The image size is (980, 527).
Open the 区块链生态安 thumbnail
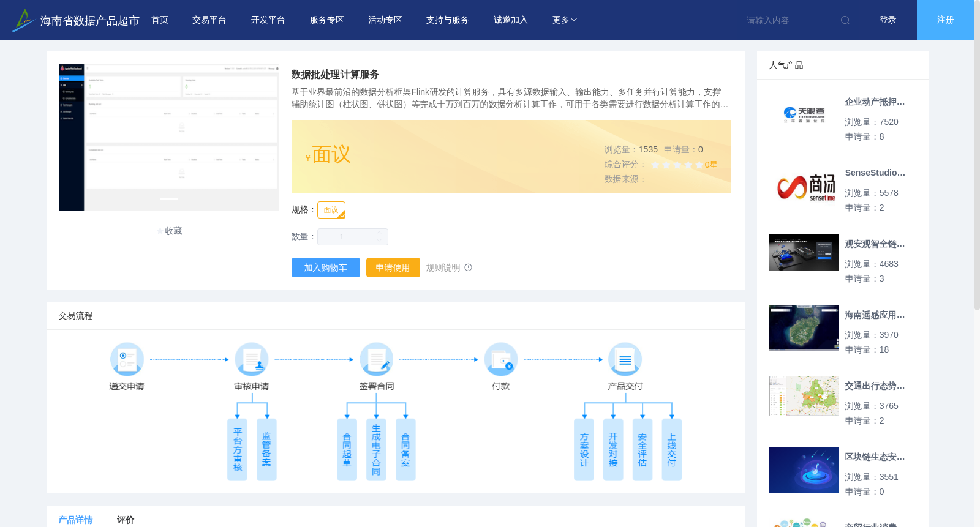[804, 470]
